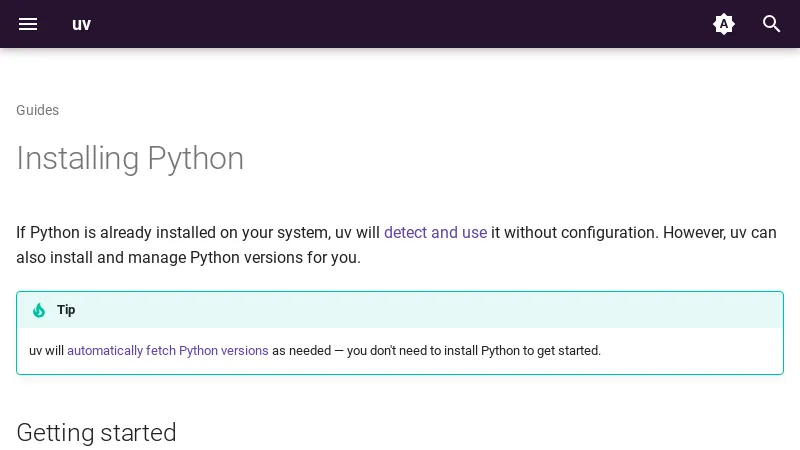Click the "uv" site title in header
The image size is (800, 450).
[82, 24]
